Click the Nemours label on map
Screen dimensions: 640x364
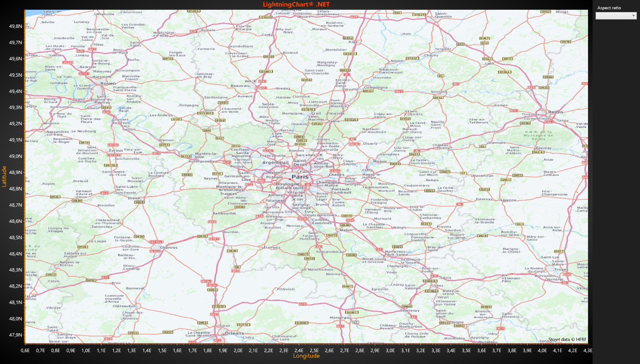click(x=335, y=274)
